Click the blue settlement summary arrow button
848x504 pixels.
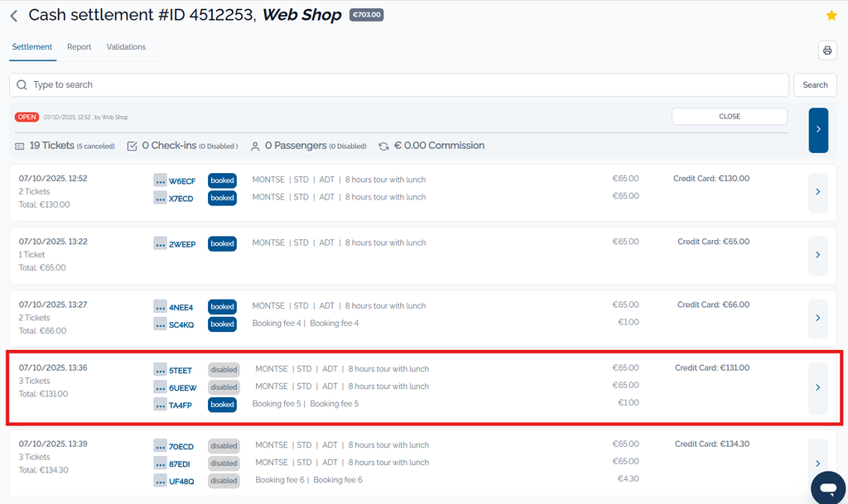coord(817,130)
